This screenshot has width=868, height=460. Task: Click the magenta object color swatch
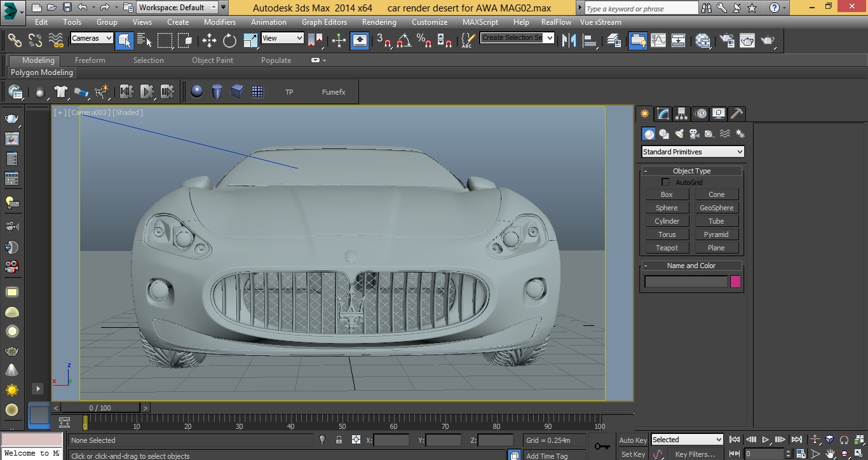click(x=736, y=281)
